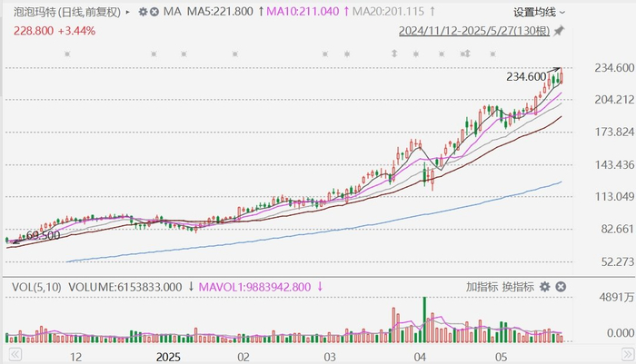Image resolution: width=636 pixels, height=364 pixels.
Task: Toggle the MA20:201.115 line label
Action: pyautogui.click(x=388, y=12)
